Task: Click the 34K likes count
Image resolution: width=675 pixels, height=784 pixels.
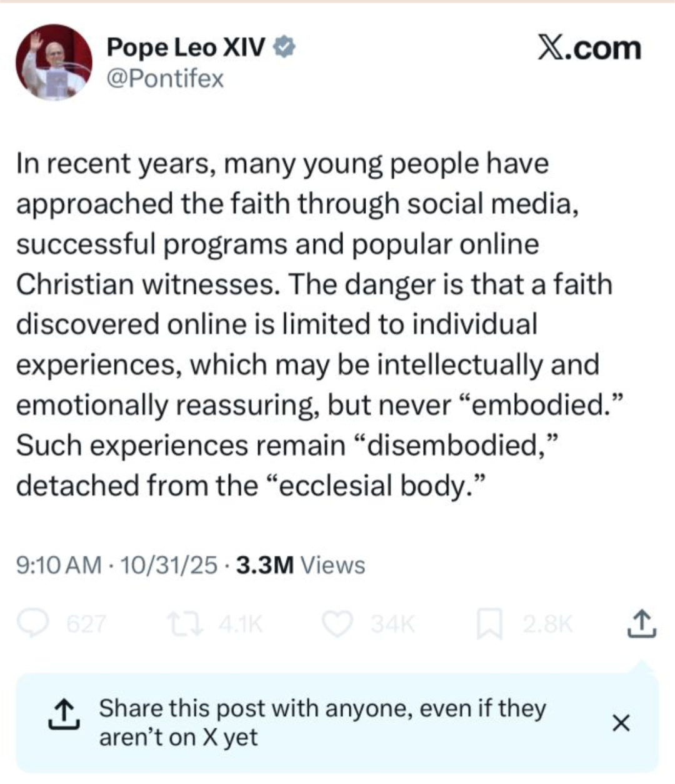Action: pyautogui.click(x=392, y=624)
